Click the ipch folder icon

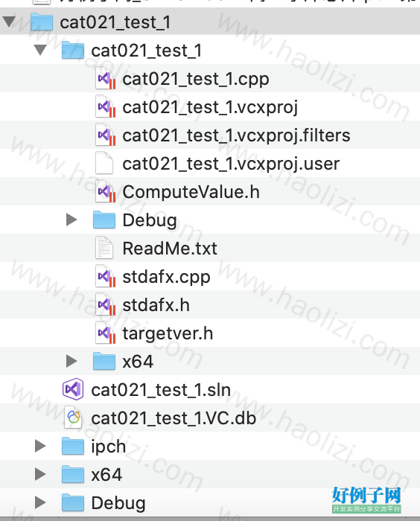73,446
